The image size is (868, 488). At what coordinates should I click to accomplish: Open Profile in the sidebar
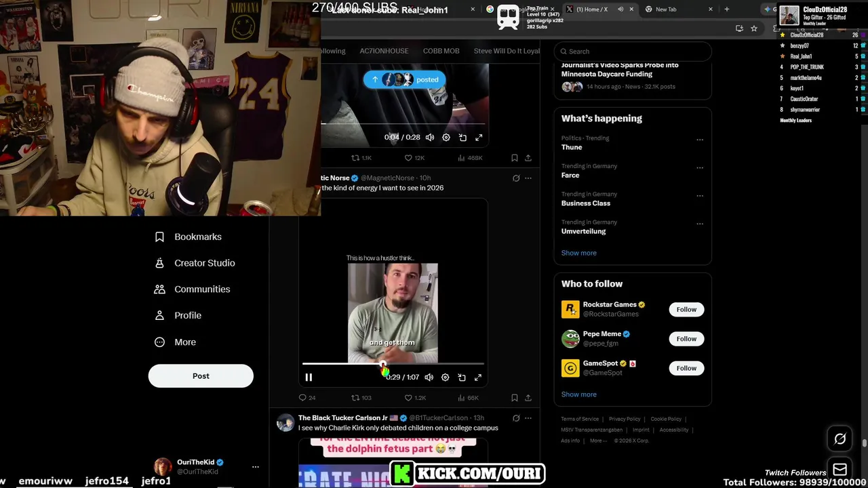[x=178, y=316]
